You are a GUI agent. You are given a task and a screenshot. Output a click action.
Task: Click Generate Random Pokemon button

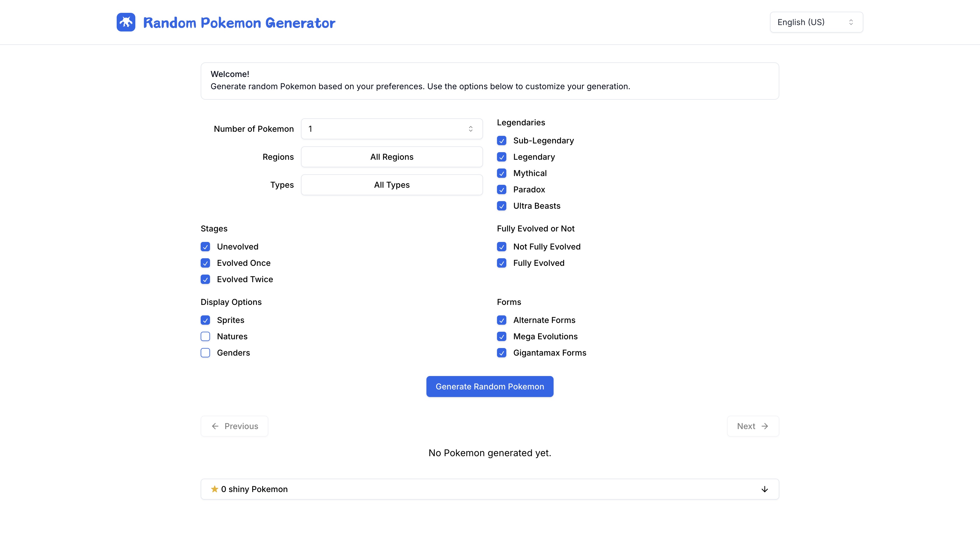click(x=490, y=387)
